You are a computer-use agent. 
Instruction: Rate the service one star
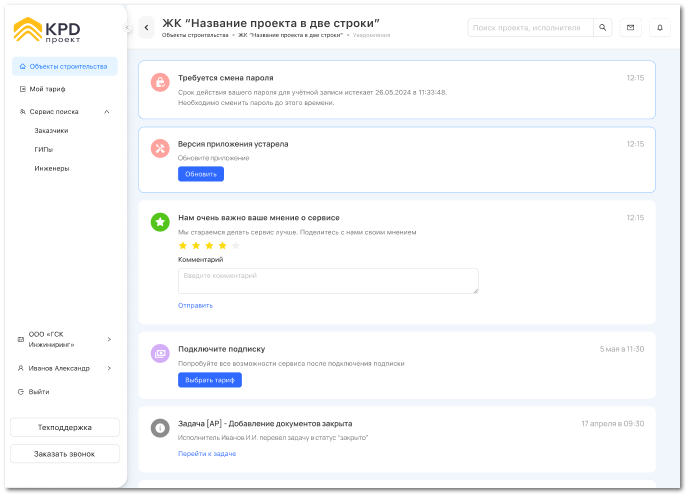[183, 246]
